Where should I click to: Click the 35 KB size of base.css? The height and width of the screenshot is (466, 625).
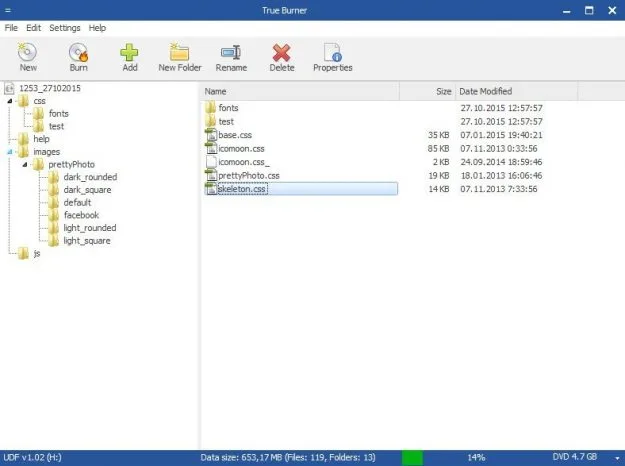pyautogui.click(x=438, y=135)
